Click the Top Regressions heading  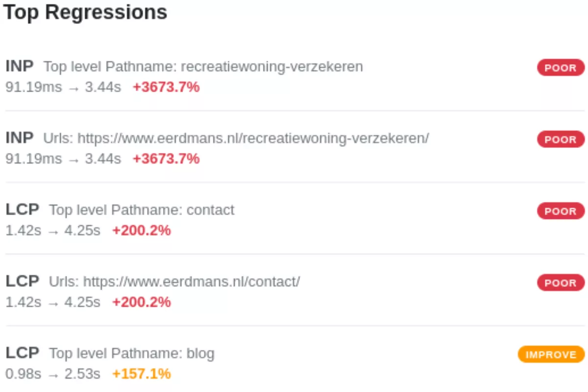click(85, 12)
